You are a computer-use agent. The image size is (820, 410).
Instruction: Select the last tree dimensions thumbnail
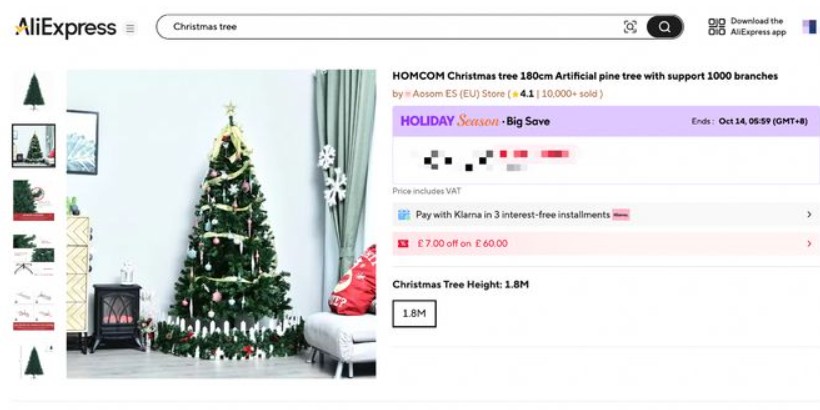pyautogui.click(x=34, y=361)
